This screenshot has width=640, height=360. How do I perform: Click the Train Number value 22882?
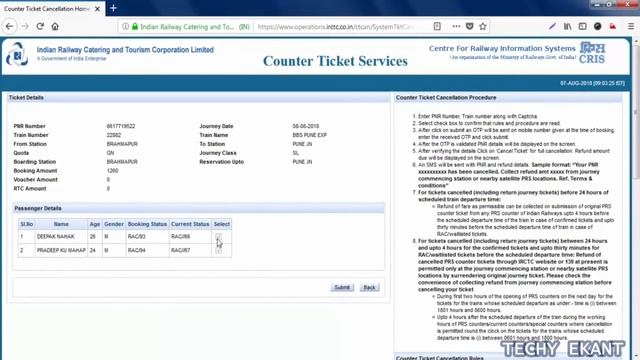(x=113, y=135)
